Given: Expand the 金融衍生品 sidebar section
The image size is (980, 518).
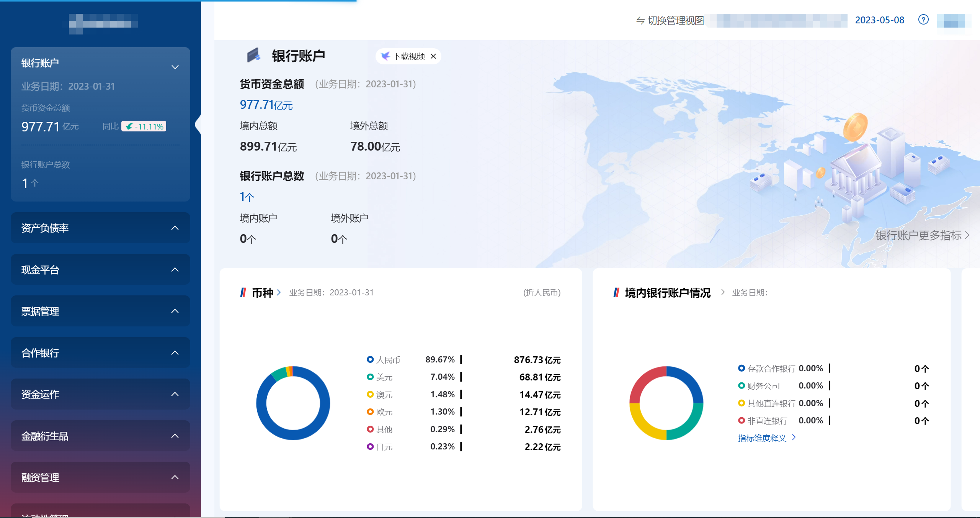Looking at the screenshot, I should click(x=175, y=436).
